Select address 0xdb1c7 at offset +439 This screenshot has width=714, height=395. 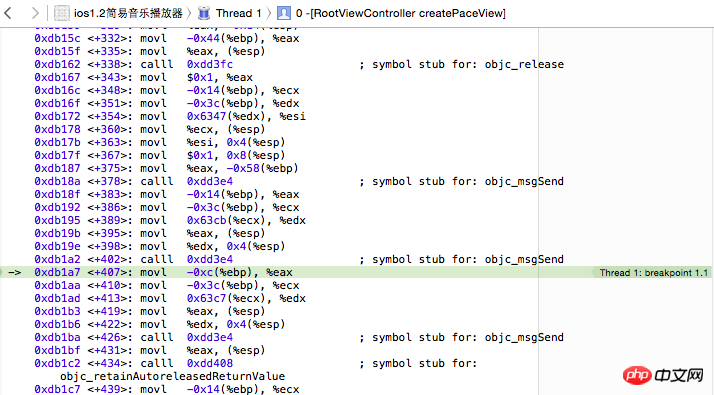(57, 389)
